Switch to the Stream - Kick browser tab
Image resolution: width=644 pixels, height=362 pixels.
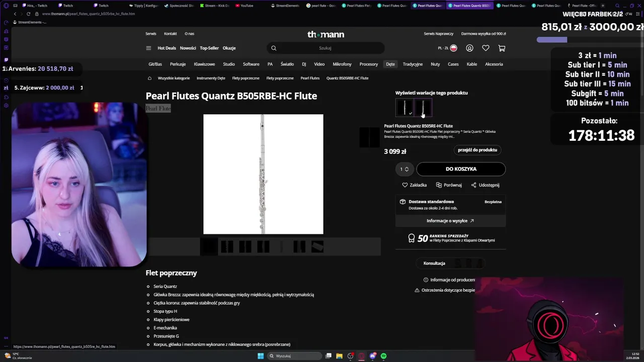[x=214, y=6]
